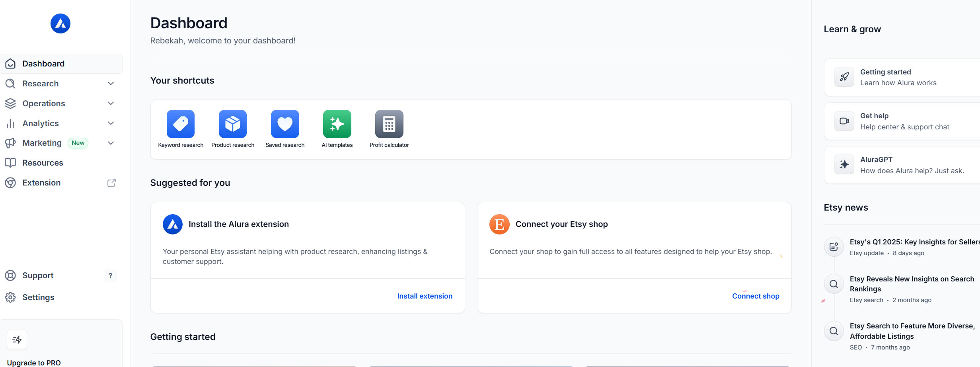The height and width of the screenshot is (367, 980).
Task: Click the Dashboard home icon in sidebar
Action: (10, 64)
